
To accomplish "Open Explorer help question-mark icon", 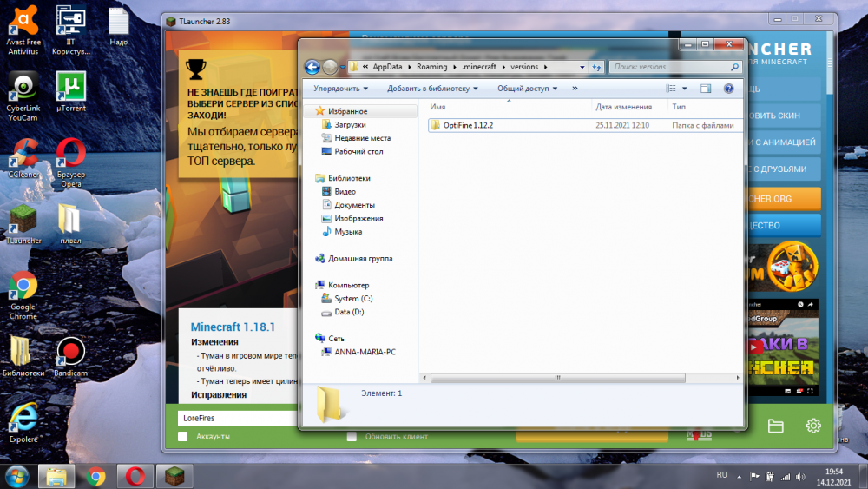I will click(x=728, y=89).
